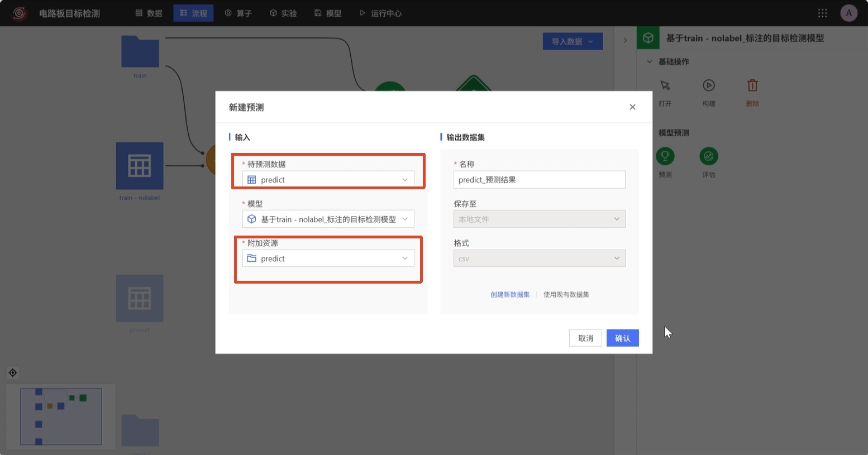Image resolution: width=868 pixels, height=455 pixels.
Task: Click the 打开 cursor icon
Action: click(665, 85)
